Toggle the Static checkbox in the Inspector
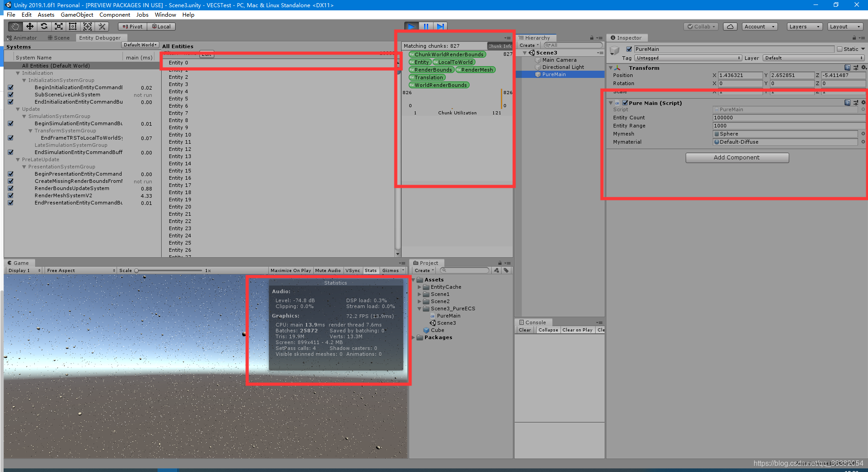 (x=840, y=49)
